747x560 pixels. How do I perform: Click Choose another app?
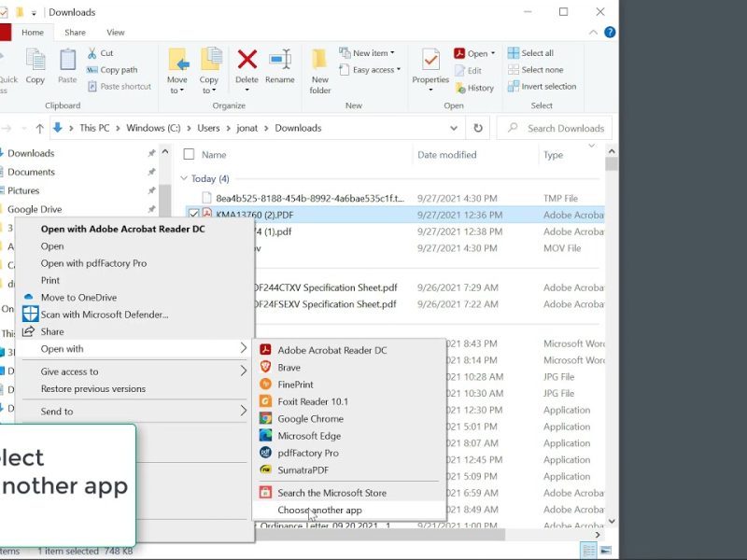349,510
